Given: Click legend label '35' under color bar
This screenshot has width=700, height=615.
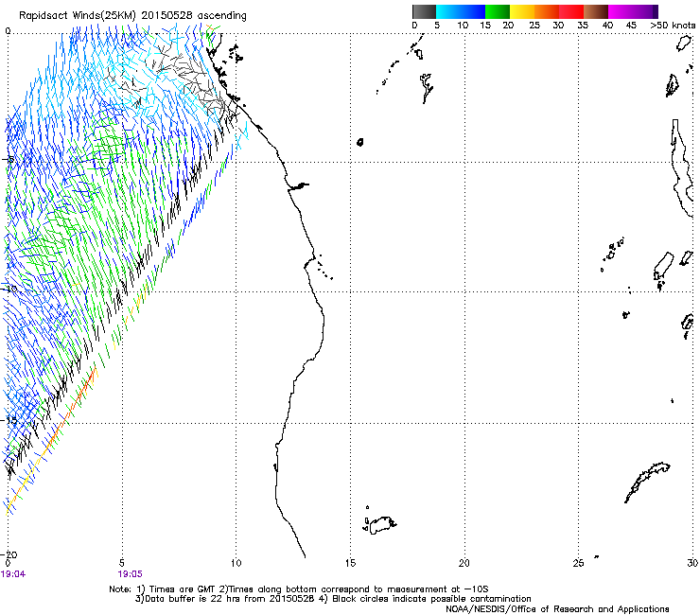Looking at the screenshot, I should click(583, 26).
